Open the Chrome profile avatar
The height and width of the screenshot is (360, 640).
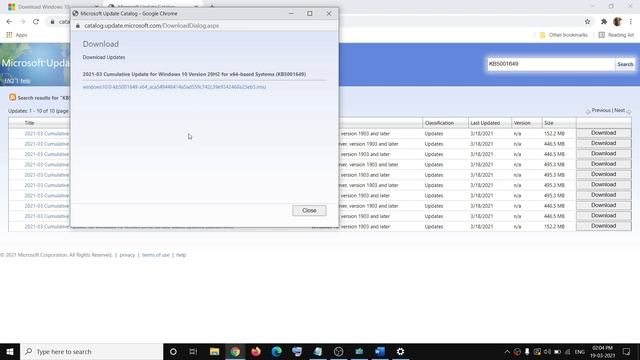pos(617,22)
